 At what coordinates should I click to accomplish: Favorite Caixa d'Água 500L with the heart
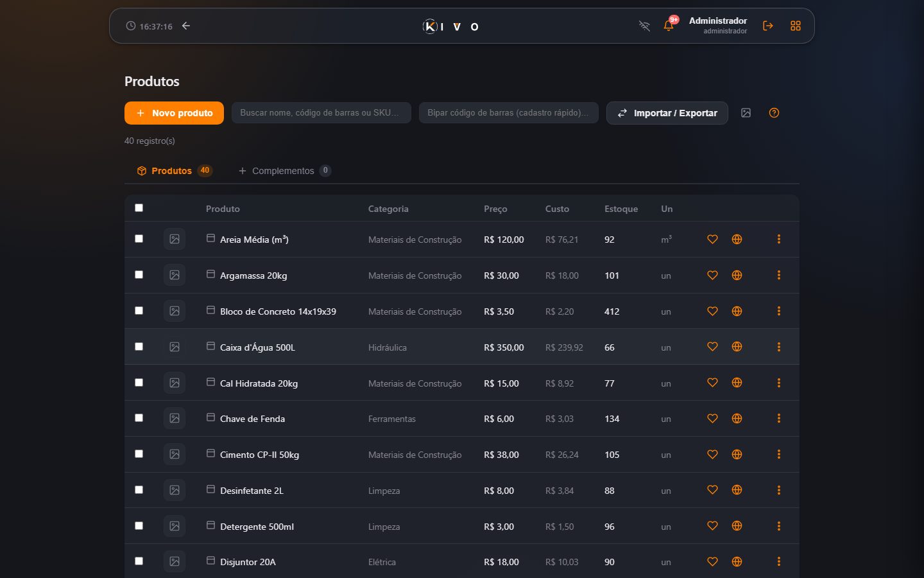coord(712,347)
